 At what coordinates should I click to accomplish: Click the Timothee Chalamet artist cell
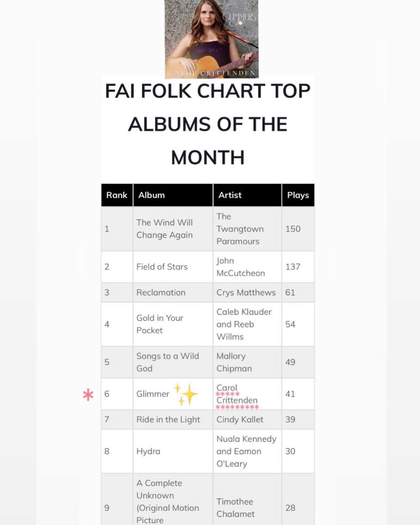coord(235,508)
